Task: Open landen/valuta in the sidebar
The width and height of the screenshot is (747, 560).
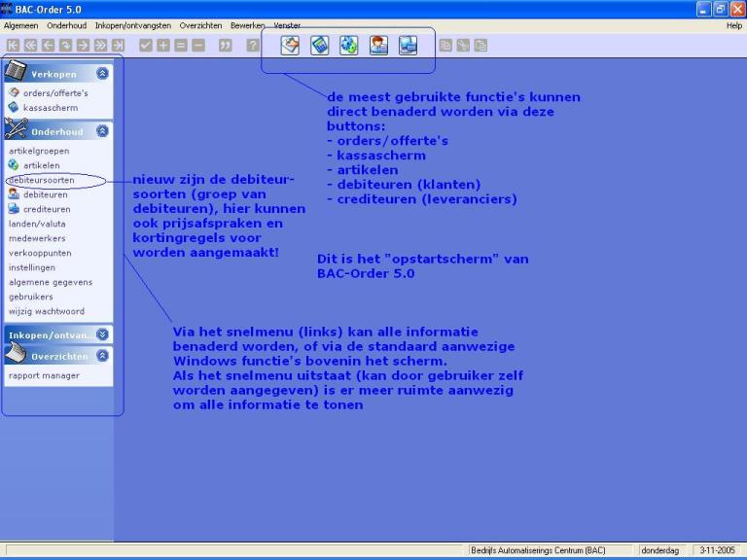Action: point(37,224)
